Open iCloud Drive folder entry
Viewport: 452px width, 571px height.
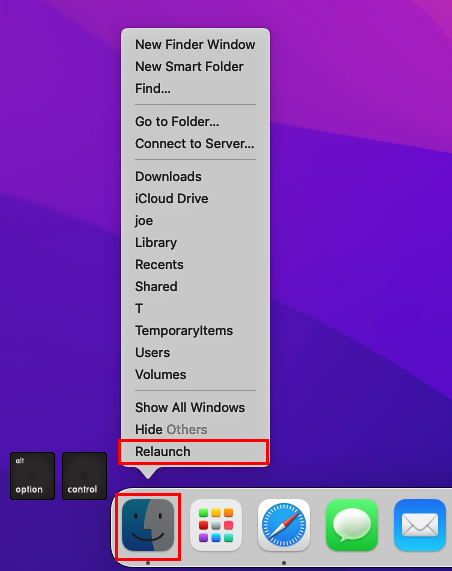coord(195,198)
